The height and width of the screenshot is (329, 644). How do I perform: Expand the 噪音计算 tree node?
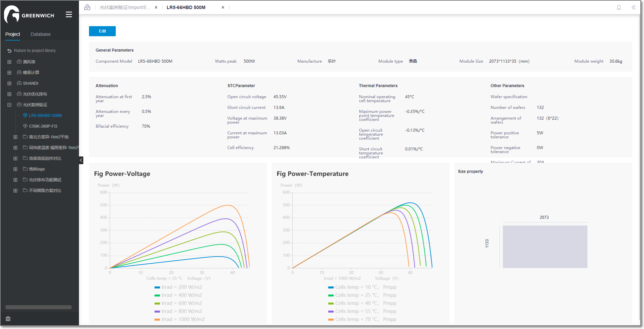click(9, 73)
